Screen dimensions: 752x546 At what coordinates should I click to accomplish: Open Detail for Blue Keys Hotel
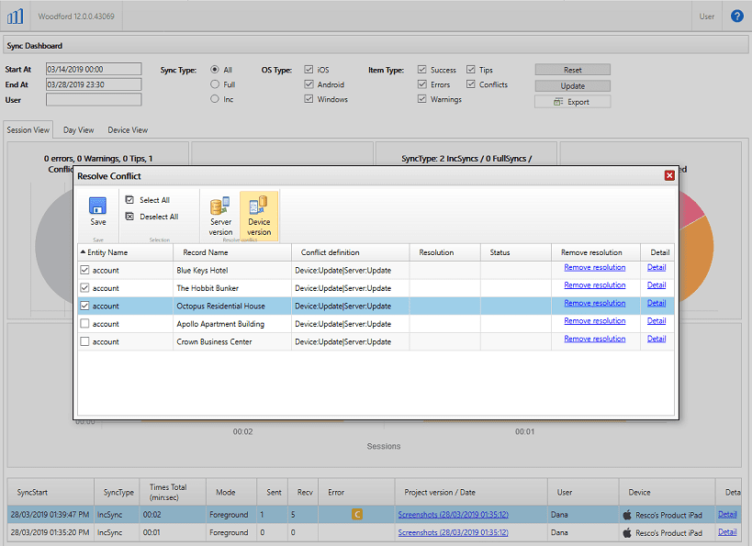[657, 267]
